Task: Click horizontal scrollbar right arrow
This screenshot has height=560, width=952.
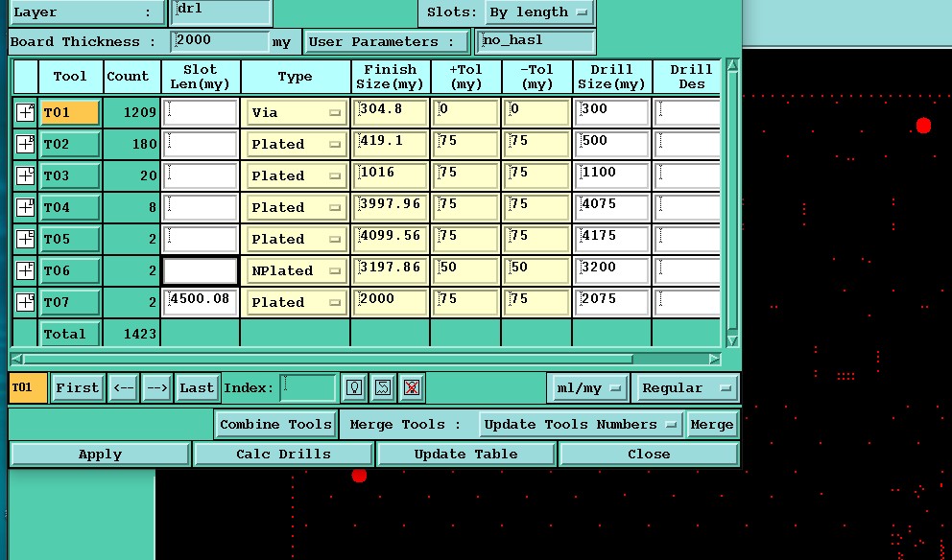Action: tap(715, 360)
